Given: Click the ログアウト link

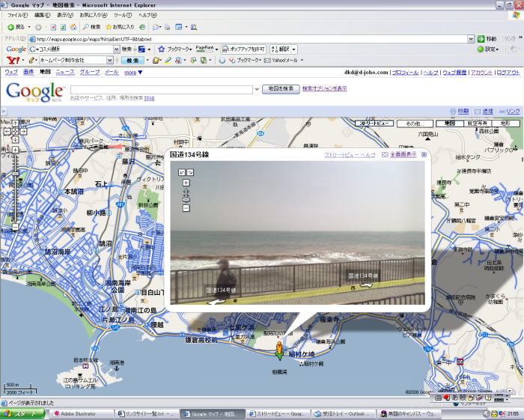Looking at the screenshot, I should 508,72.
